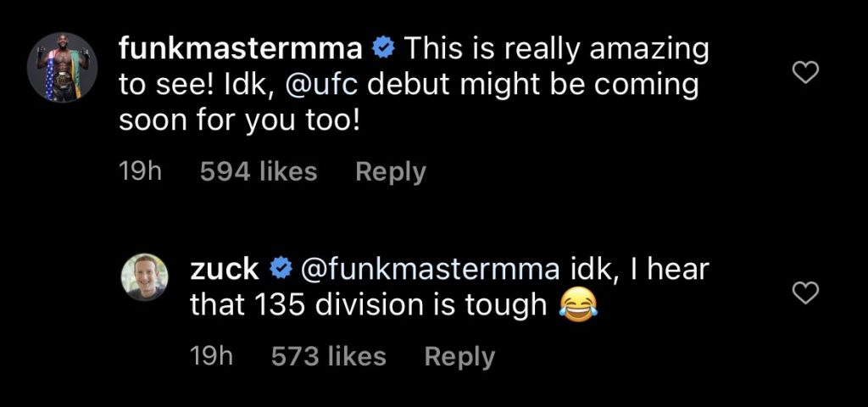Click the 19h timestamp under zuck's reply
This screenshot has width=868, height=407.
(211, 356)
